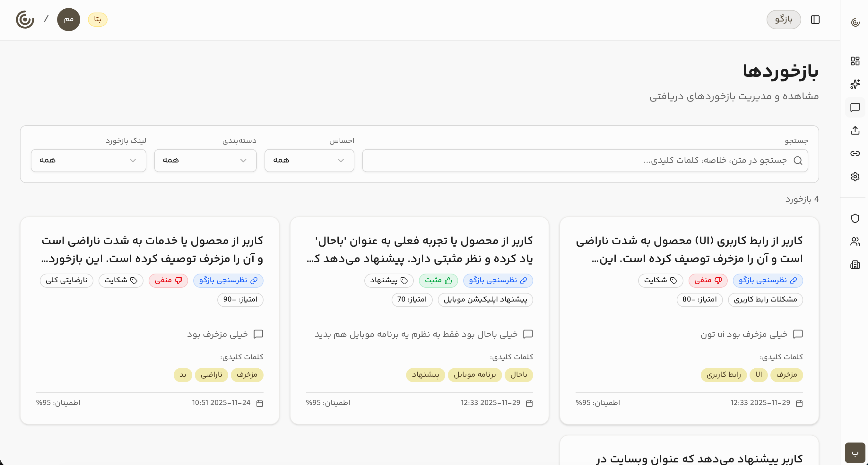Open the settings gear in sidebar
Screen dimensions: 868x465
(x=855, y=176)
